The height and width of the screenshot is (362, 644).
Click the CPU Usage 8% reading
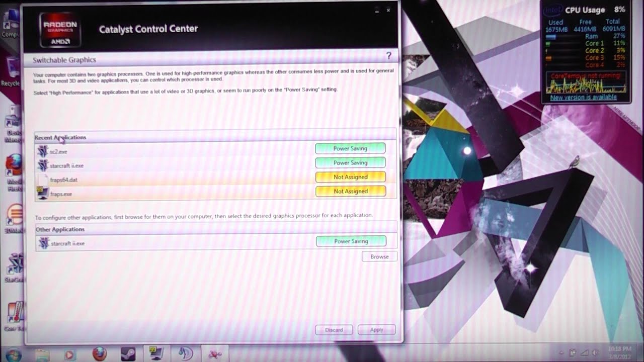(595, 10)
